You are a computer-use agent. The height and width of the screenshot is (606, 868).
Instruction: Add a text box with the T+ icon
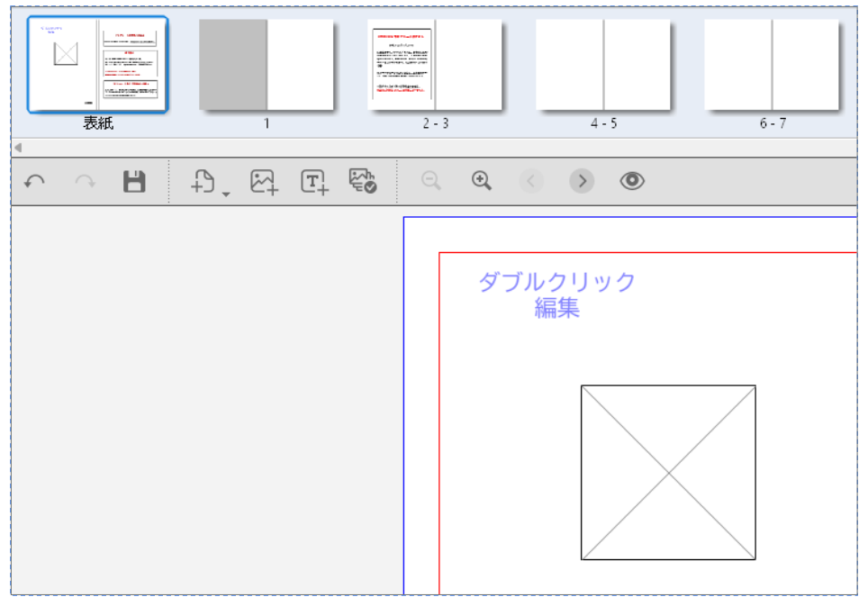point(314,182)
